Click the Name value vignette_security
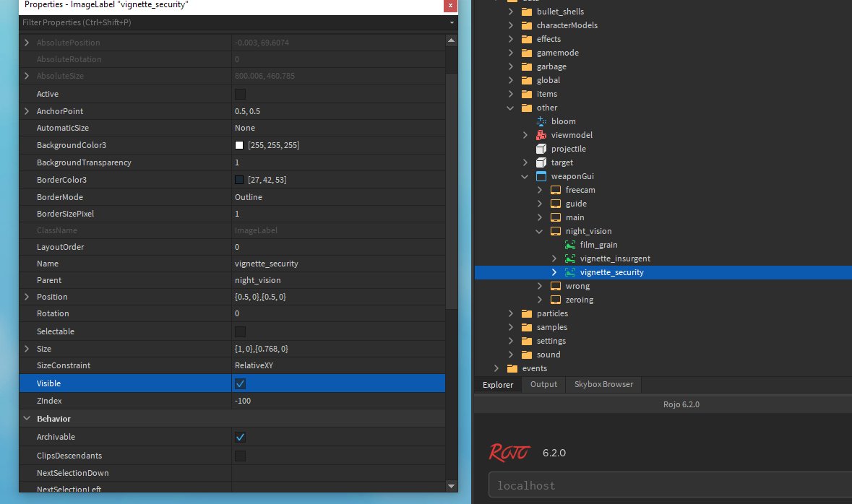 click(266, 264)
